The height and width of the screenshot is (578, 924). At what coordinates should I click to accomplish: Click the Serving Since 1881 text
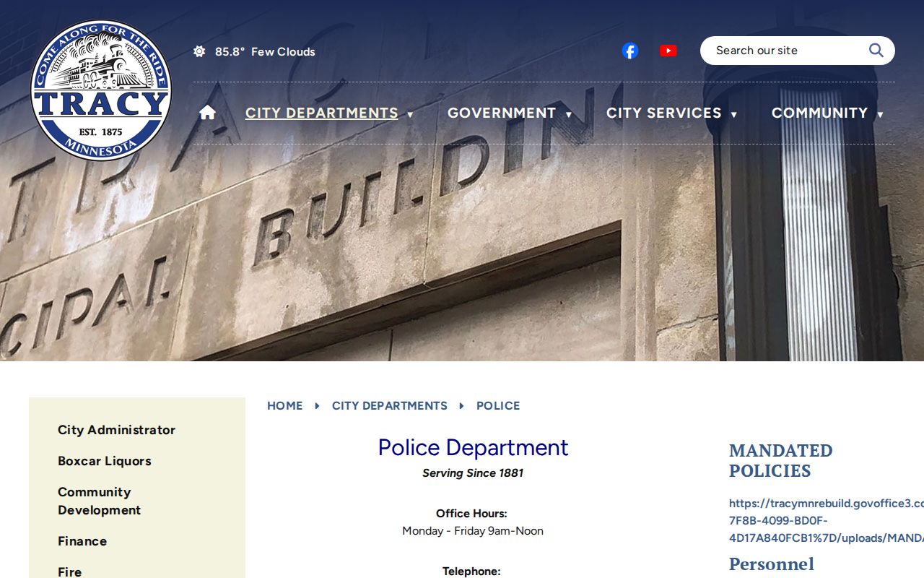click(x=473, y=473)
